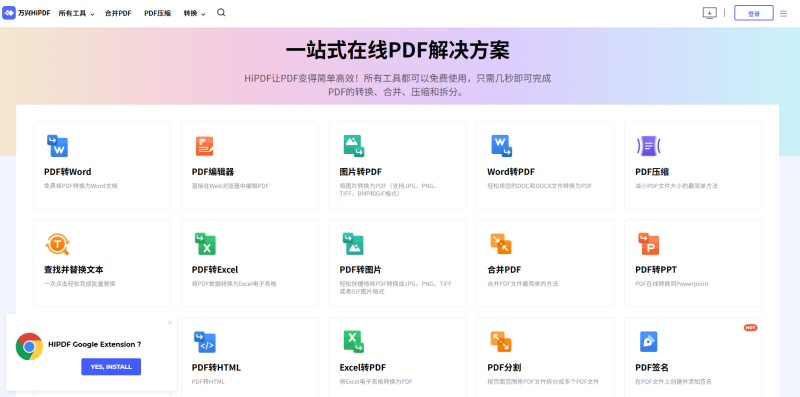
Task: Open the PDF压缩 card title
Action: click(652, 171)
